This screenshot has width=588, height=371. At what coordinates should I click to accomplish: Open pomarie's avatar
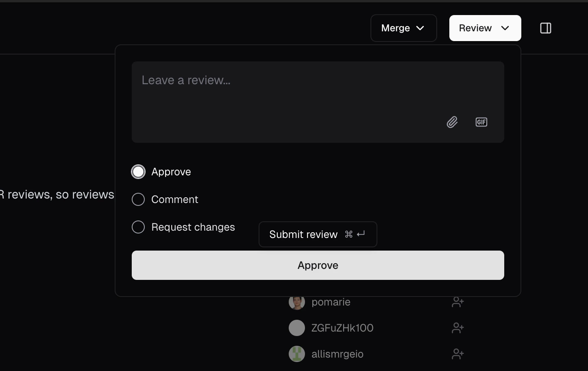[296, 302]
